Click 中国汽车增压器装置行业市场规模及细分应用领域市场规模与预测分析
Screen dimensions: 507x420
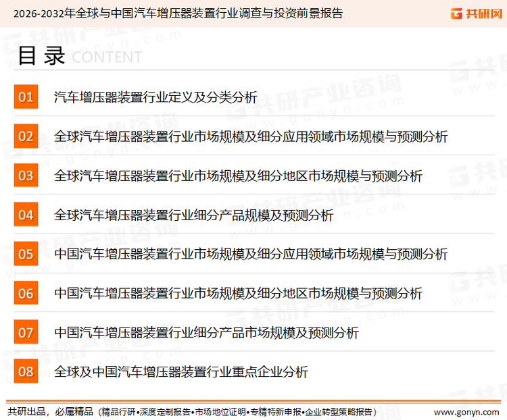click(251, 254)
